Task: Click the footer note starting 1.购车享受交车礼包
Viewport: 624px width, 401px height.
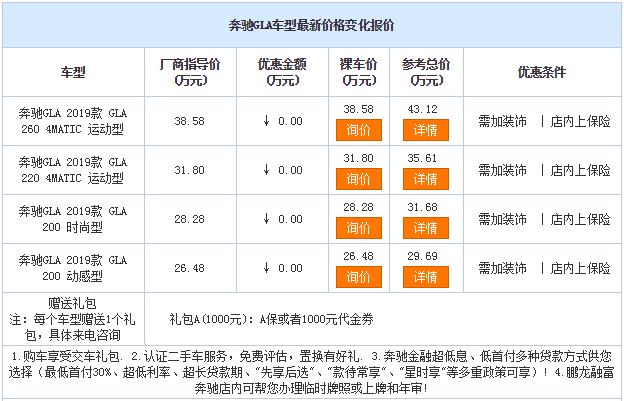Action: pos(311,372)
